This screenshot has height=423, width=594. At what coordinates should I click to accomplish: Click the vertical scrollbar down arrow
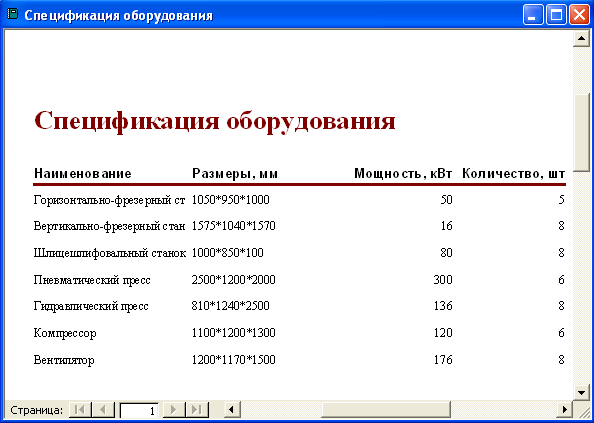tap(580, 392)
